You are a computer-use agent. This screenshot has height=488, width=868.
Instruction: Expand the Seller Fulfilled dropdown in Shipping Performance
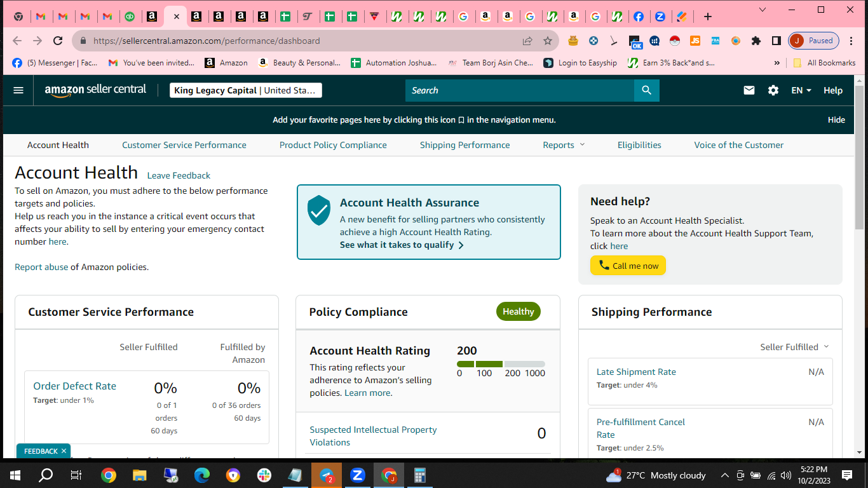[x=795, y=347]
